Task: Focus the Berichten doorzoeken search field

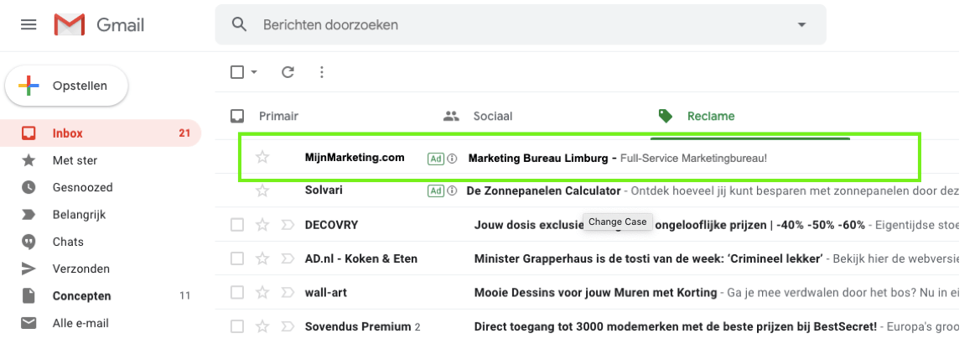Action: pos(521,25)
